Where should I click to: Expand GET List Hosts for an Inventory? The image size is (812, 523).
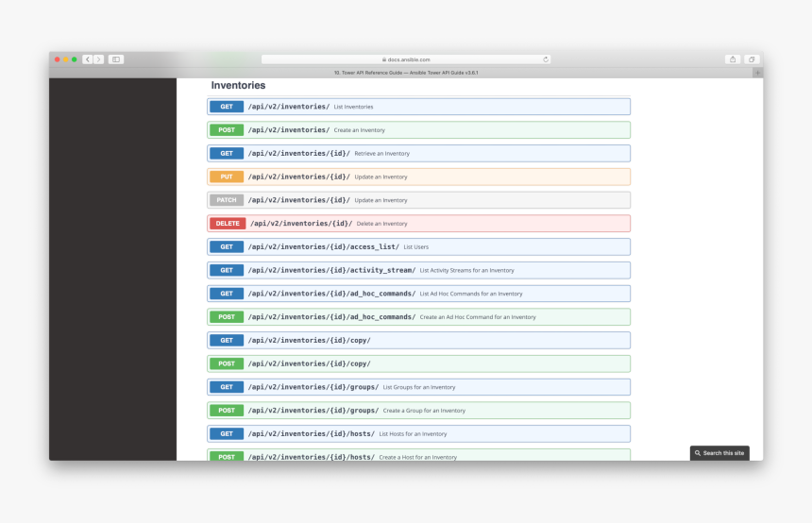tap(419, 434)
